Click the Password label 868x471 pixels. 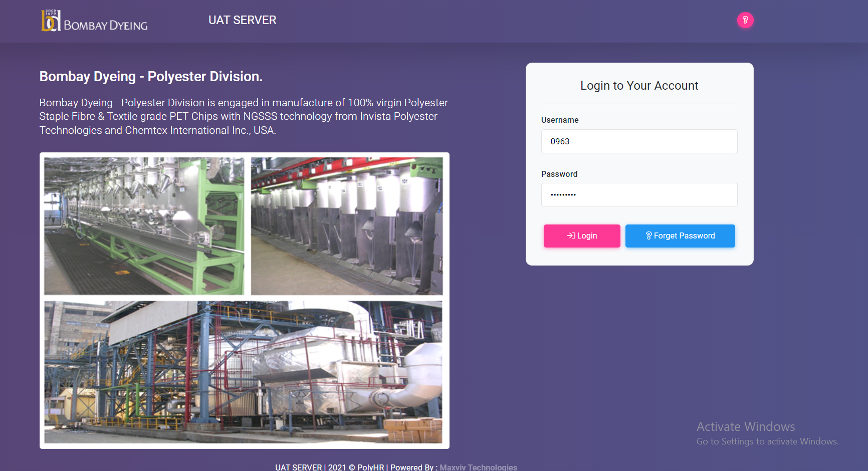tap(559, 174)
